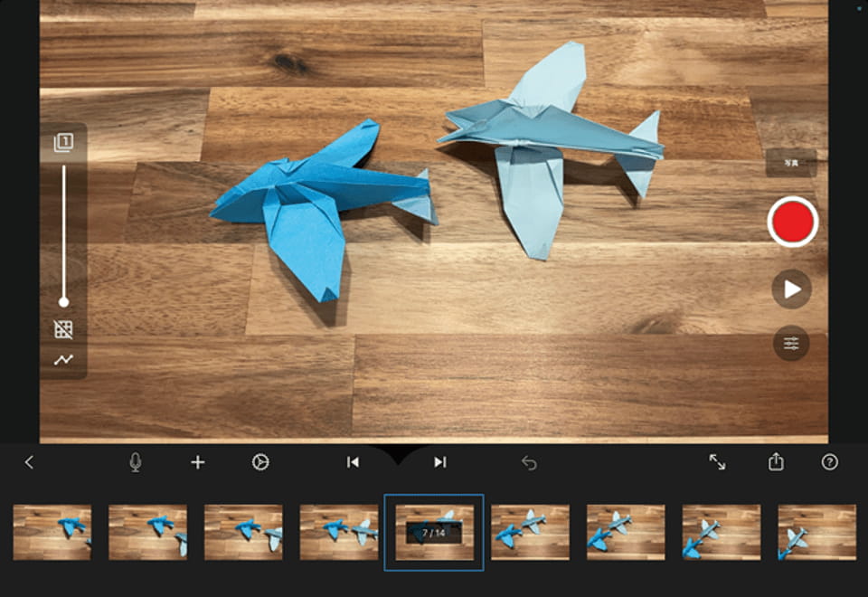Go back with the left chevron
This screenshot has width=868, height=597.
click(29, 462)
